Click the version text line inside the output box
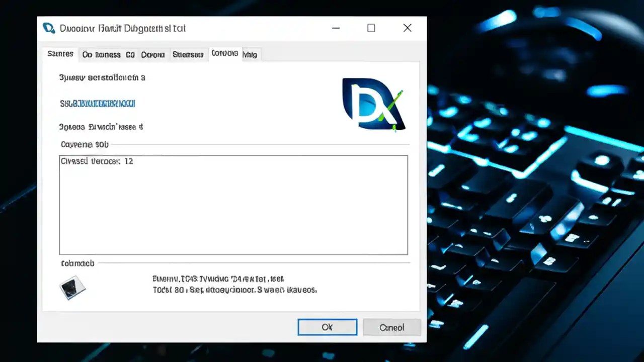The width and height of the screenshot is (644, 362). 97,161
